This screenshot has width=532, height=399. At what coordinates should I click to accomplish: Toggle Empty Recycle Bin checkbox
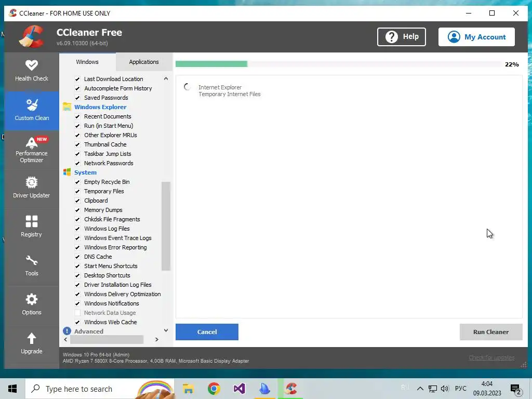(x=77, y=182)
